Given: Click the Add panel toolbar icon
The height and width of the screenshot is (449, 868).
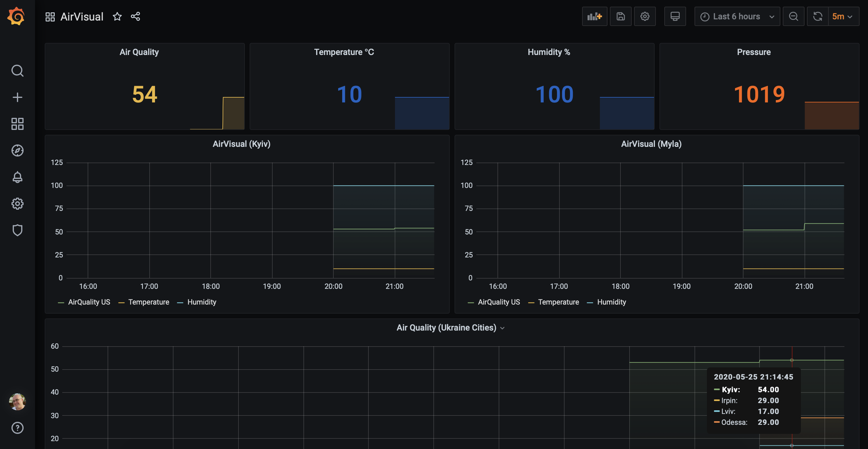Looking at the screenshot, I should 594,17.
